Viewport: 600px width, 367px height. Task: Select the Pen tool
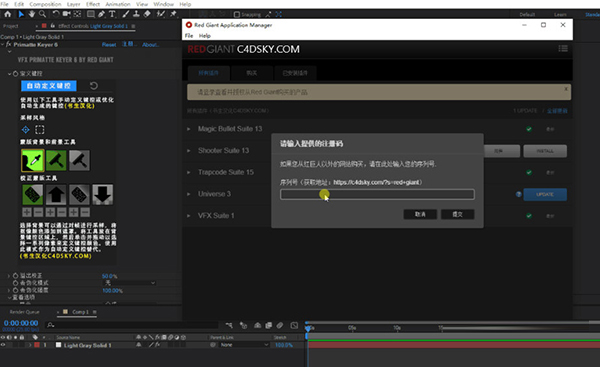[x=101, y=14]
